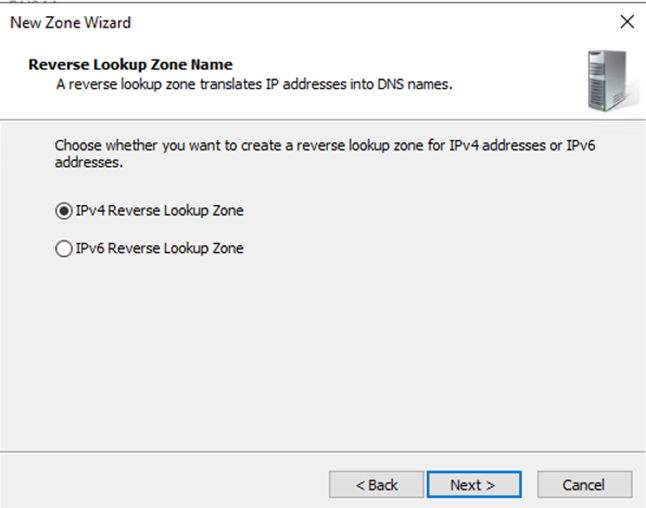This screenshot has width=646, height=508.
Task: Close the New Zone Wizard window
Action: pyautogui.click(x=627, y=21)
